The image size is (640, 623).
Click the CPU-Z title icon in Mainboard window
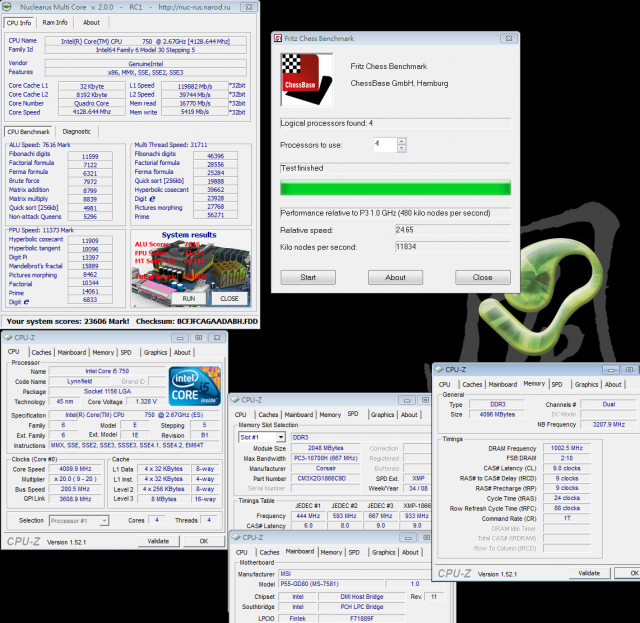(x=236, y=537)
